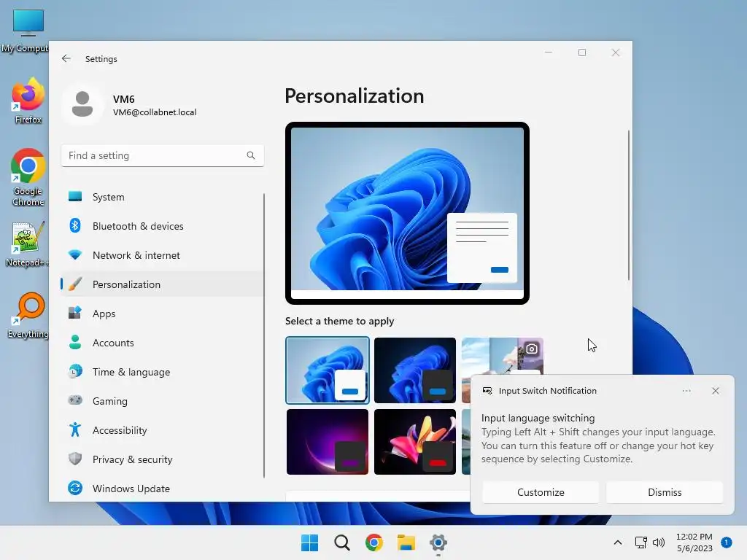Open taskbar Search magnifier

tap(341, 542)
